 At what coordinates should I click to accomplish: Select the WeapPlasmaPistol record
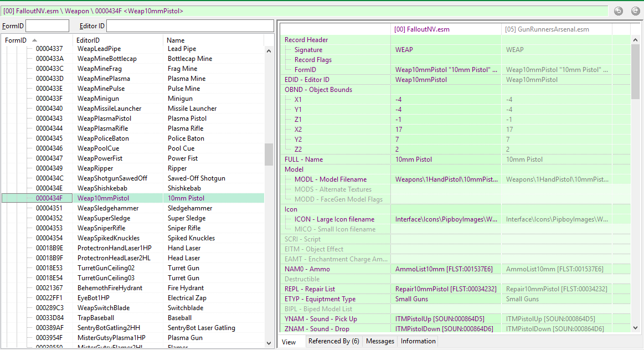[x=133, y=119]
